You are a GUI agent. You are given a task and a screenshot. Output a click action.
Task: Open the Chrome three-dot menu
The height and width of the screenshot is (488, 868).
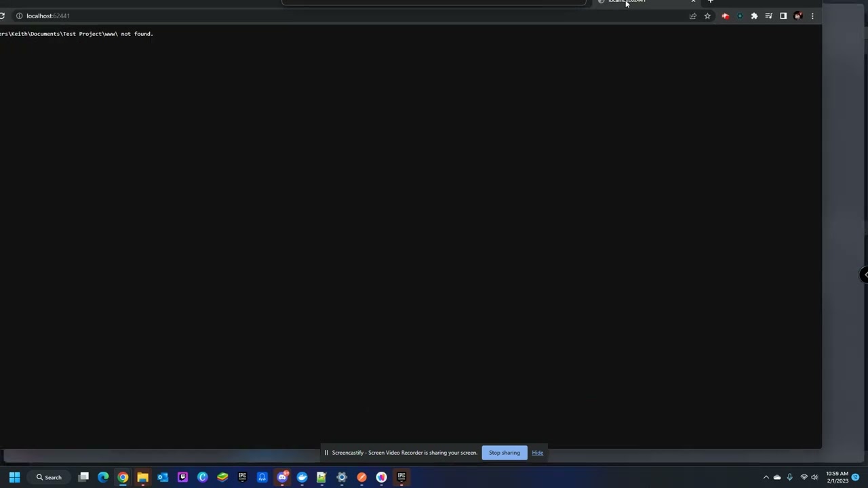point(812,16)
